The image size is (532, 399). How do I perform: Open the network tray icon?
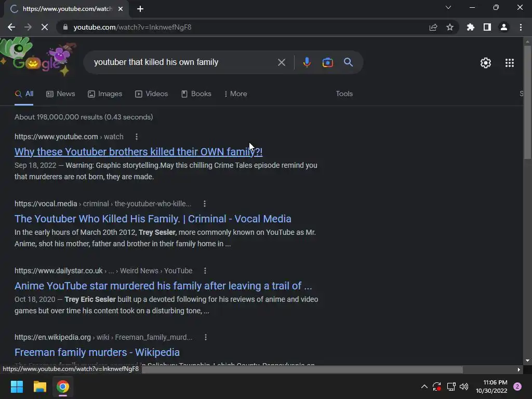click(451, 387)
